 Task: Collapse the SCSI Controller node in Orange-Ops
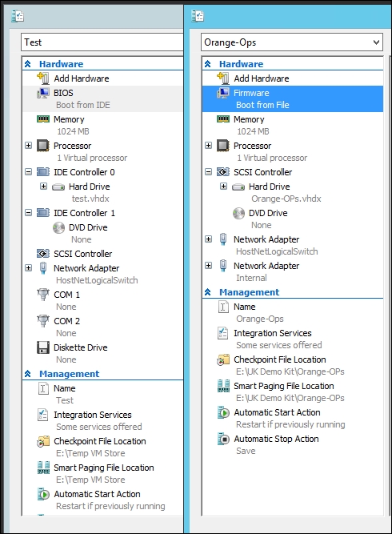[209, 172]
